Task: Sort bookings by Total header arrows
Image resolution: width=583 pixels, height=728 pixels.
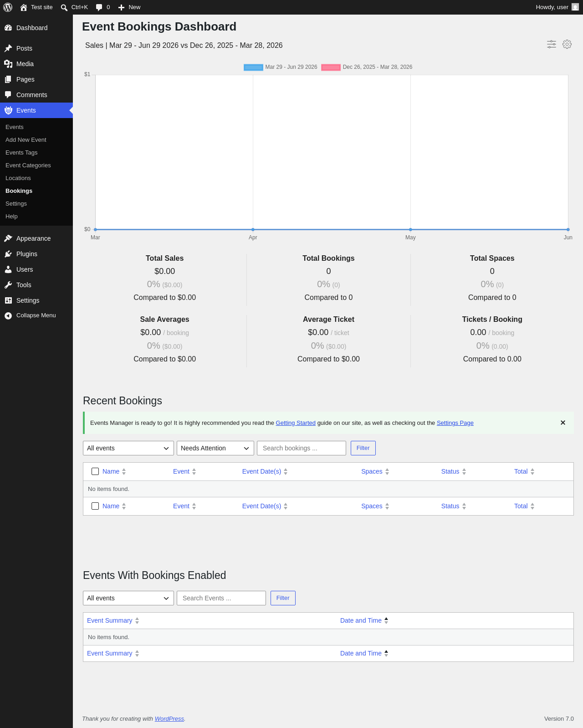Action: 532,472
